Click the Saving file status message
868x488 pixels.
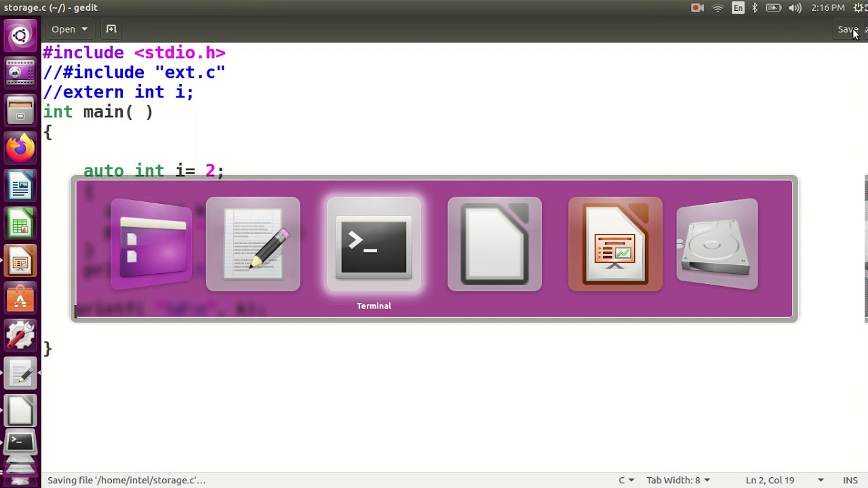[127, 480]
